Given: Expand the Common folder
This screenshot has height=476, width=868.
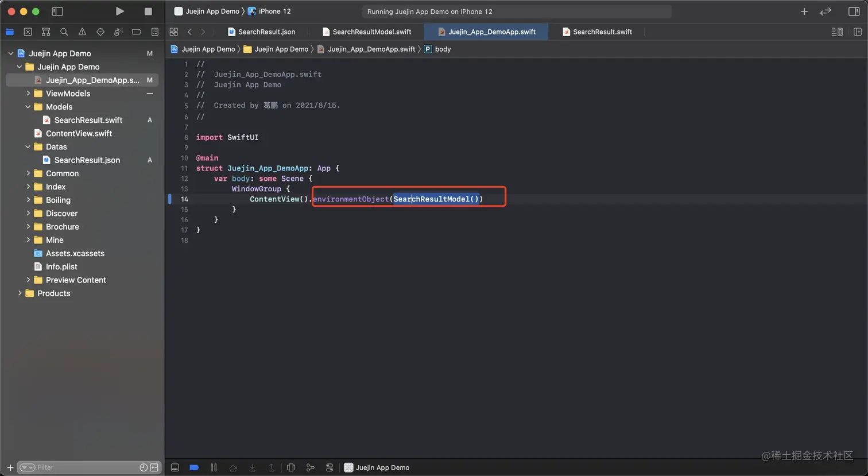Looking at the screenshot, I should tap(28, 173).
